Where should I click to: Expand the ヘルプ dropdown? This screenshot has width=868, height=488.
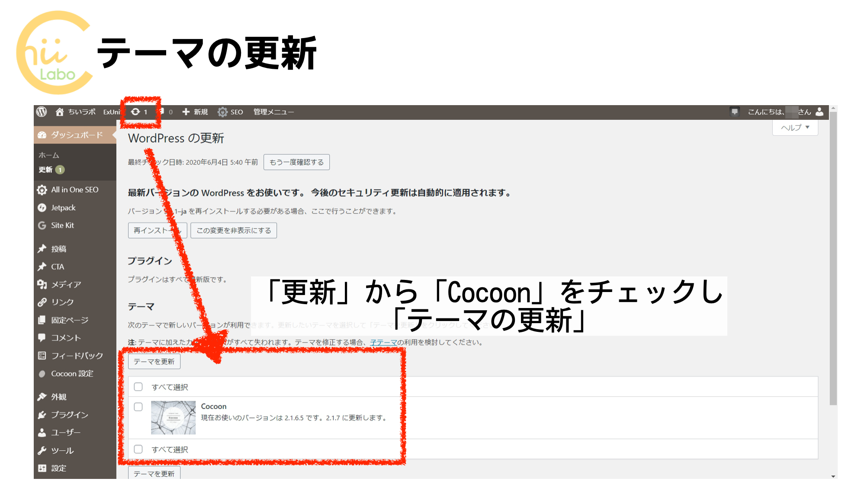(x=794, y=127)
